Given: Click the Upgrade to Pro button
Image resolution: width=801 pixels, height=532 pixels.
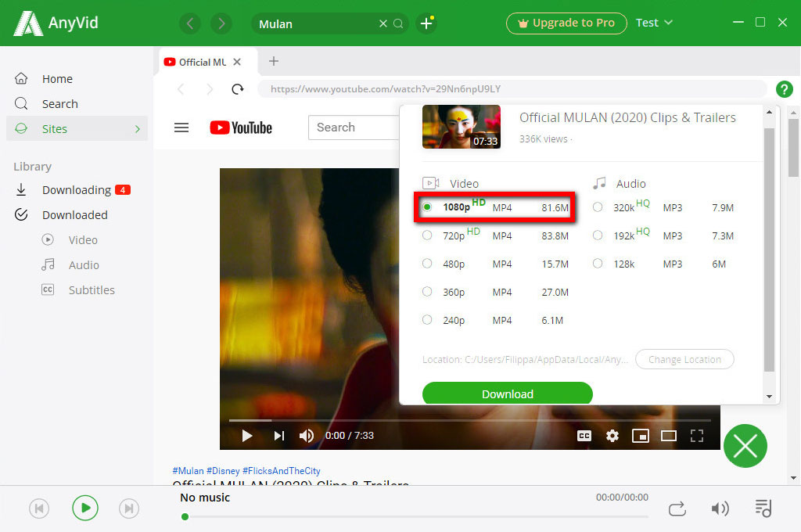Looking at the screenshot, I should (566, 23).
